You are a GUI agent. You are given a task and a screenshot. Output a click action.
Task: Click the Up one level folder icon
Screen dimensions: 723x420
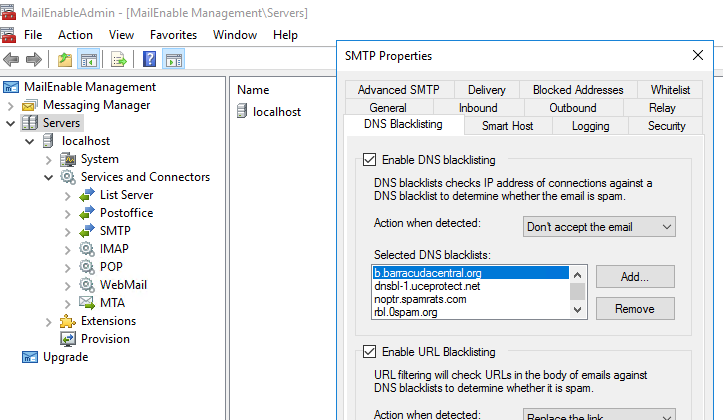coord(65,59)
